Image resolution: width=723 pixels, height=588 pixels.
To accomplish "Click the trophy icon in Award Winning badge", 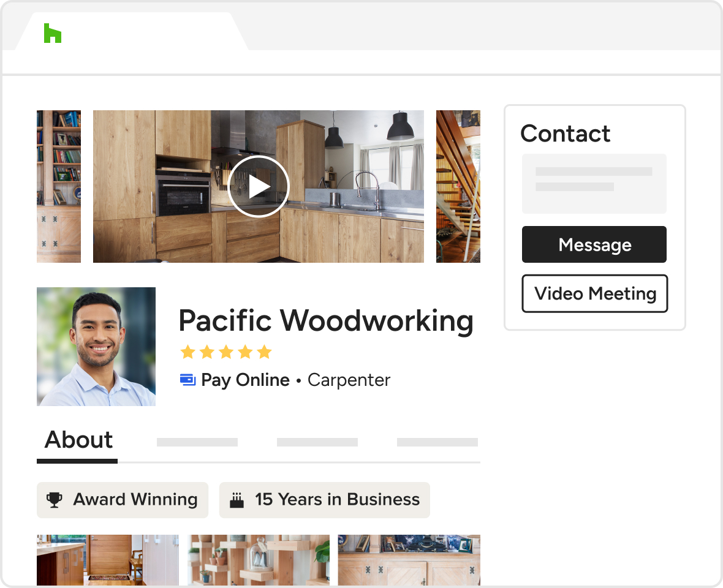I will 55,500.
